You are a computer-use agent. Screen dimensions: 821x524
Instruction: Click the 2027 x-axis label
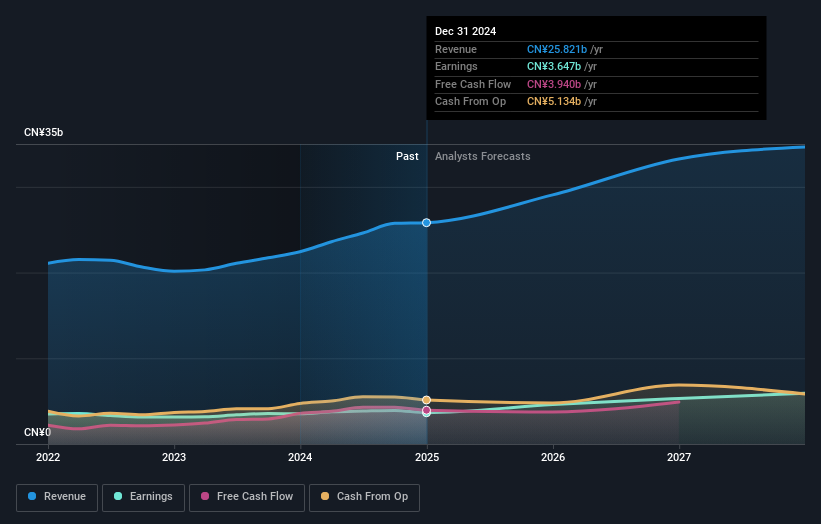coord(679,458)
